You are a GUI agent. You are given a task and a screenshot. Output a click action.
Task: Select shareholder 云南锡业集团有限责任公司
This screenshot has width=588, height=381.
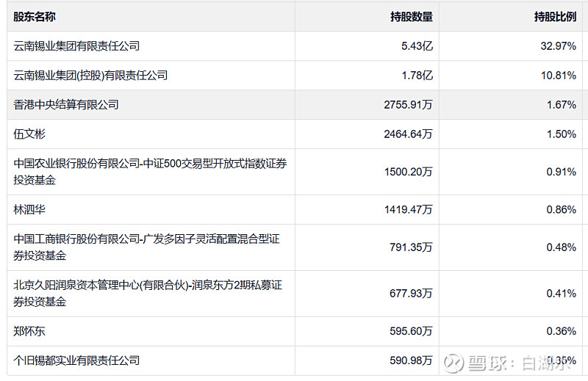click(76, 46)
